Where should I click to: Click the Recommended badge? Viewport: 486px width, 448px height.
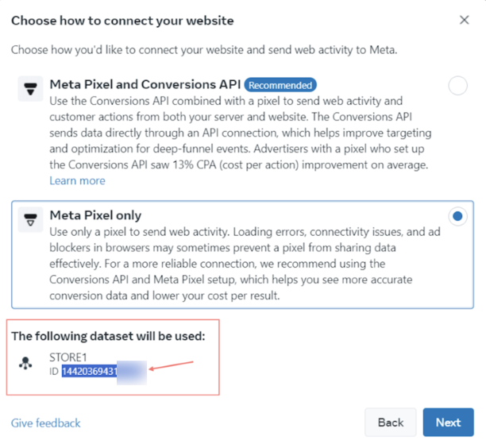click(280, 84)
